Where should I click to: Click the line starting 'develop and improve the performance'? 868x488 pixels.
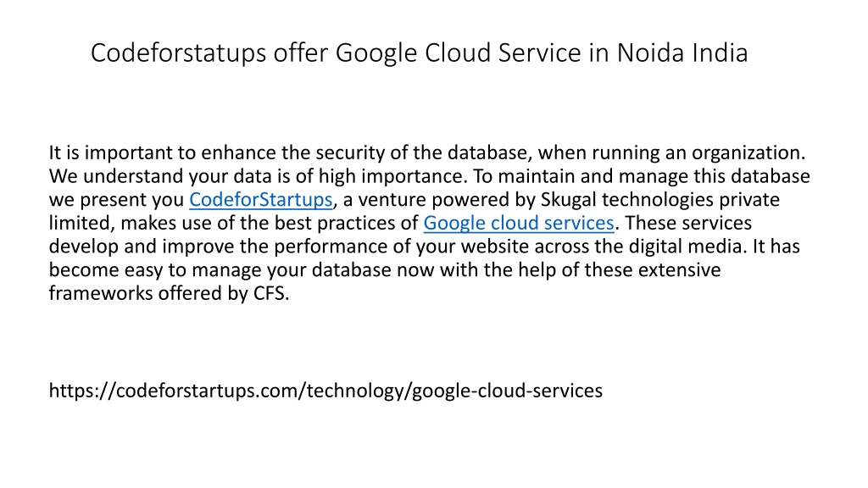424,247
